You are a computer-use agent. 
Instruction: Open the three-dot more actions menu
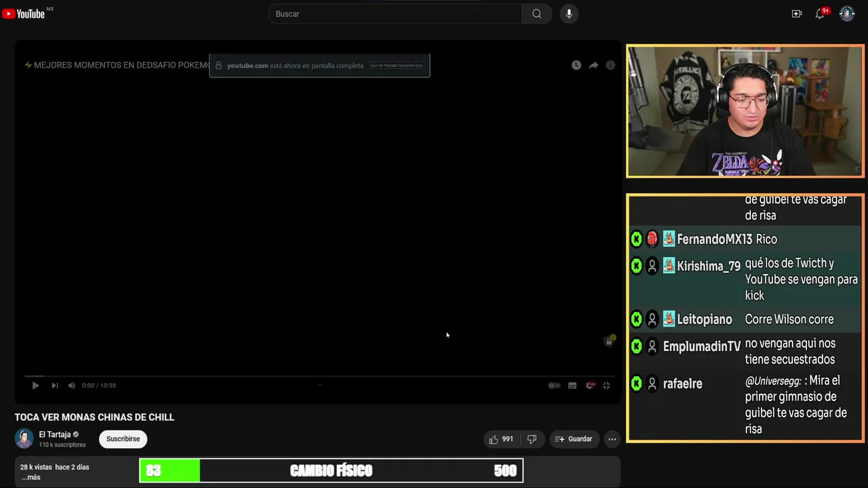click(x=612, y=439)
